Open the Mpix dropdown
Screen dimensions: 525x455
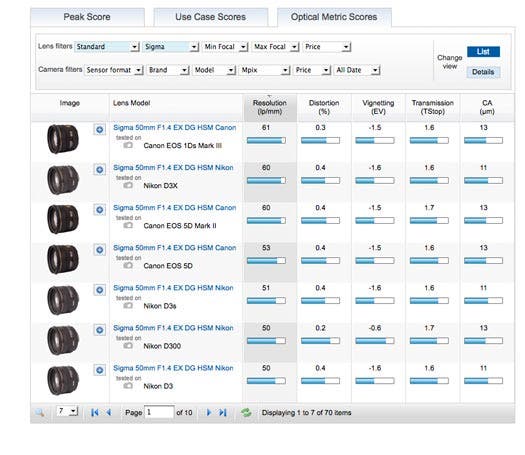(x=264, y=70)
